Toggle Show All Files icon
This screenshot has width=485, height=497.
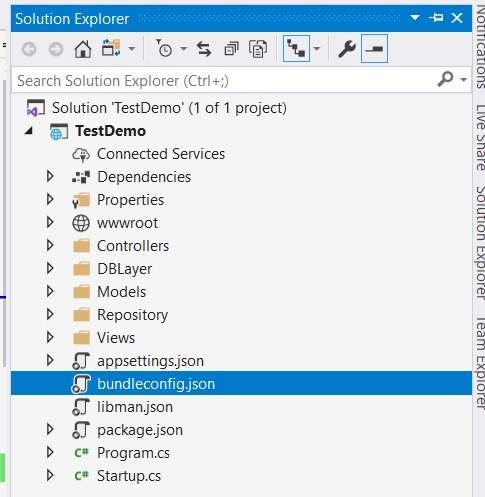pos(258,49)
